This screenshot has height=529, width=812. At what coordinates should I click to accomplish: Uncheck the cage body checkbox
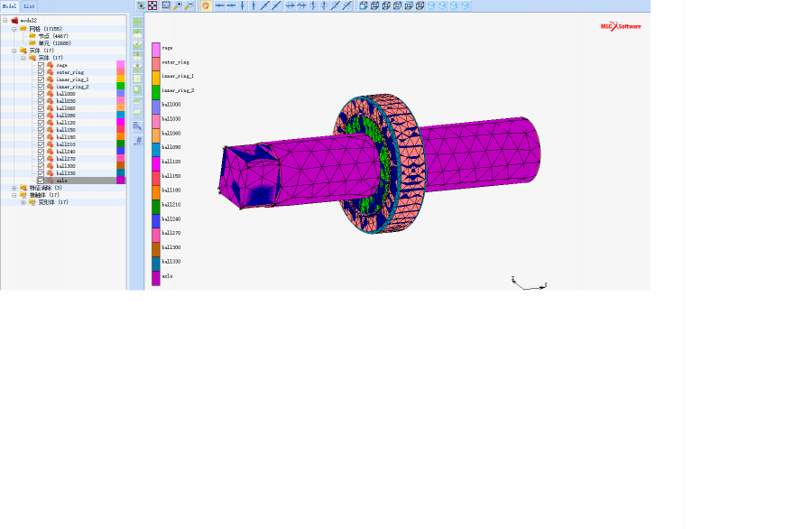pyautogui.click(x=41, y=65)
